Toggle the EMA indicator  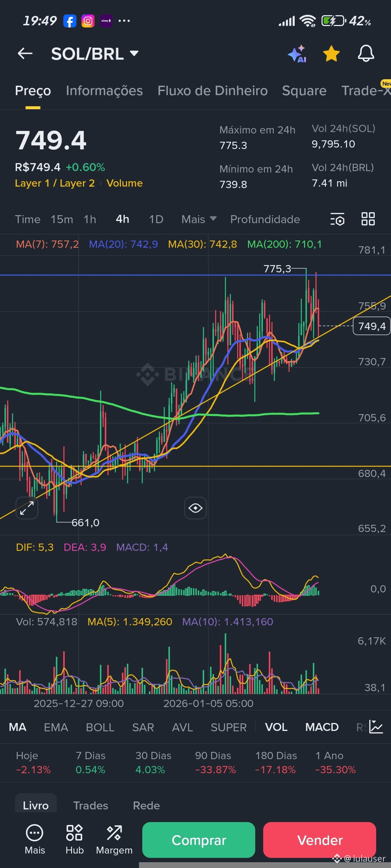tap(56, 727)
